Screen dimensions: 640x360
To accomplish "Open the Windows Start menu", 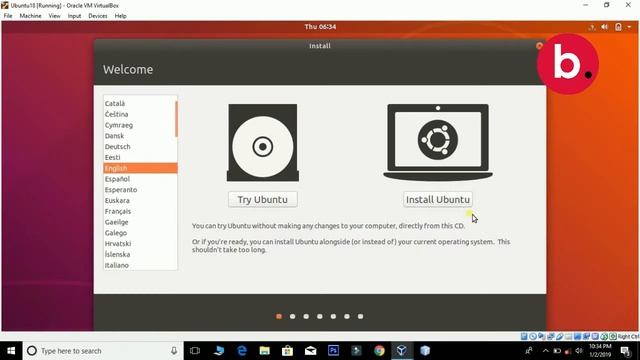I will 11,351.
